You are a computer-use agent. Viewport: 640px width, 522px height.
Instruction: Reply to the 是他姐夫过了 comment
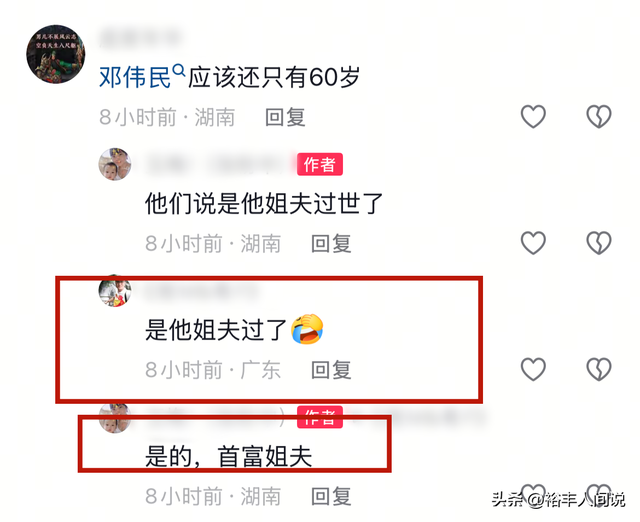331,370
